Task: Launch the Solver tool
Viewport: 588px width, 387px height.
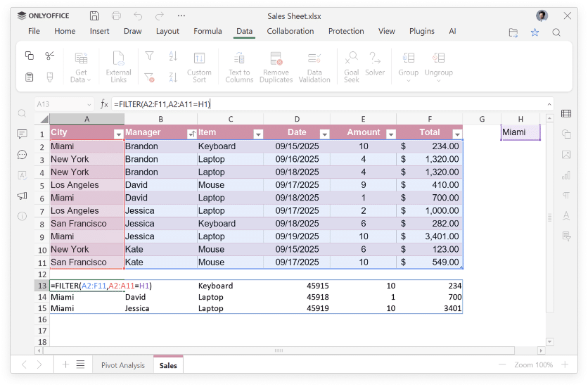Action: (x=375, y=59)
